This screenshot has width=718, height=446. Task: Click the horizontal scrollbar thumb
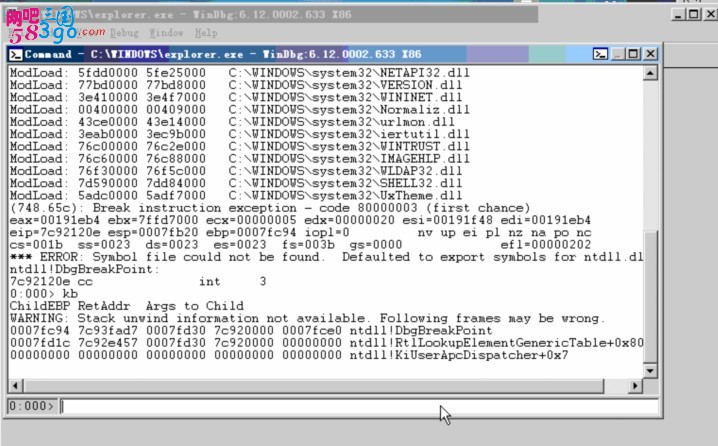coord(314,386)
